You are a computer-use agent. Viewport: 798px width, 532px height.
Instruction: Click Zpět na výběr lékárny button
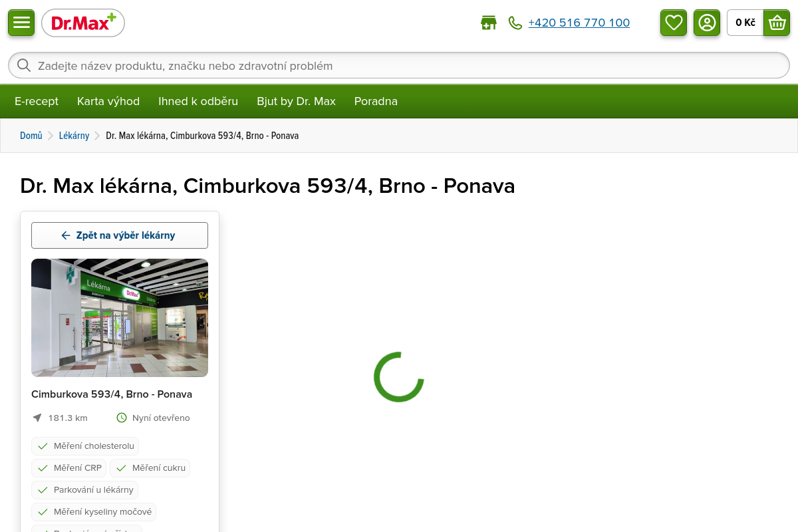click(120, 235)
